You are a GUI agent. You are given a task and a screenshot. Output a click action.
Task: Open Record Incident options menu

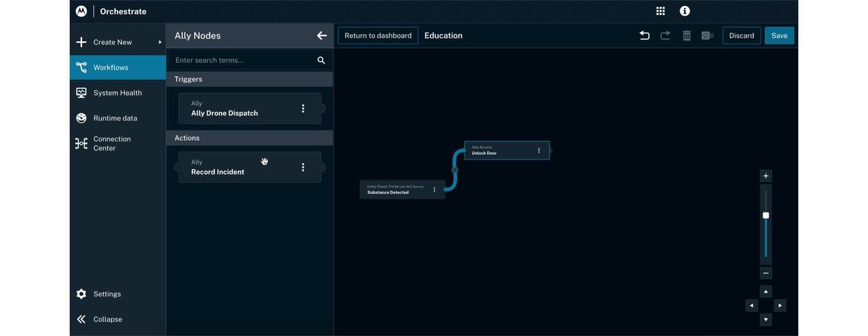(x=303, y=167)
